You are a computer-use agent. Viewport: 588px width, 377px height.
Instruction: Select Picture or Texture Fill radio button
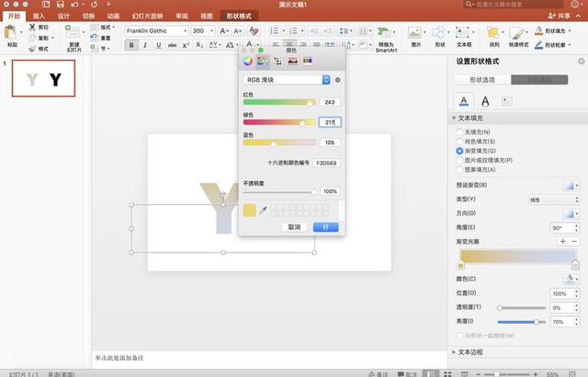pos(459,160)
